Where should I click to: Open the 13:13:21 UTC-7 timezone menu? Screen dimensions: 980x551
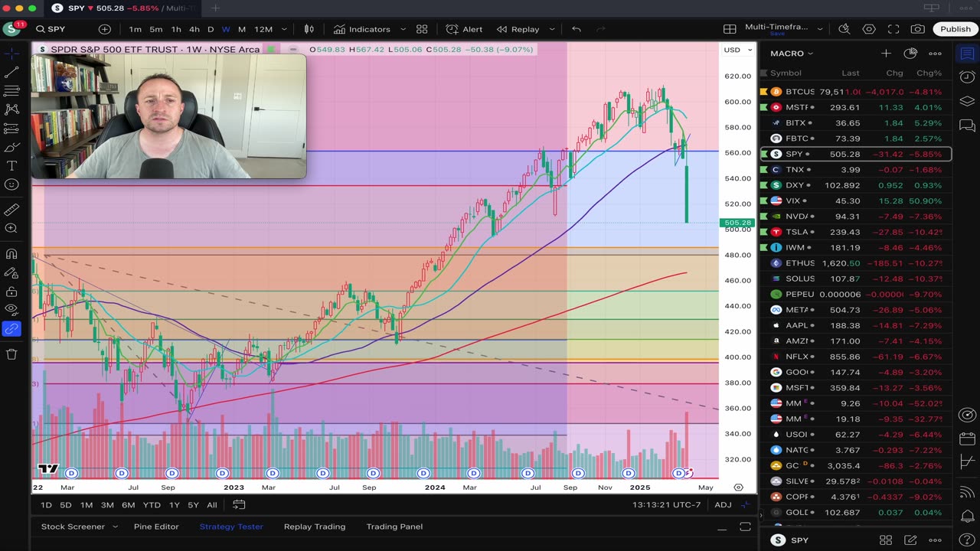[667, 505]
